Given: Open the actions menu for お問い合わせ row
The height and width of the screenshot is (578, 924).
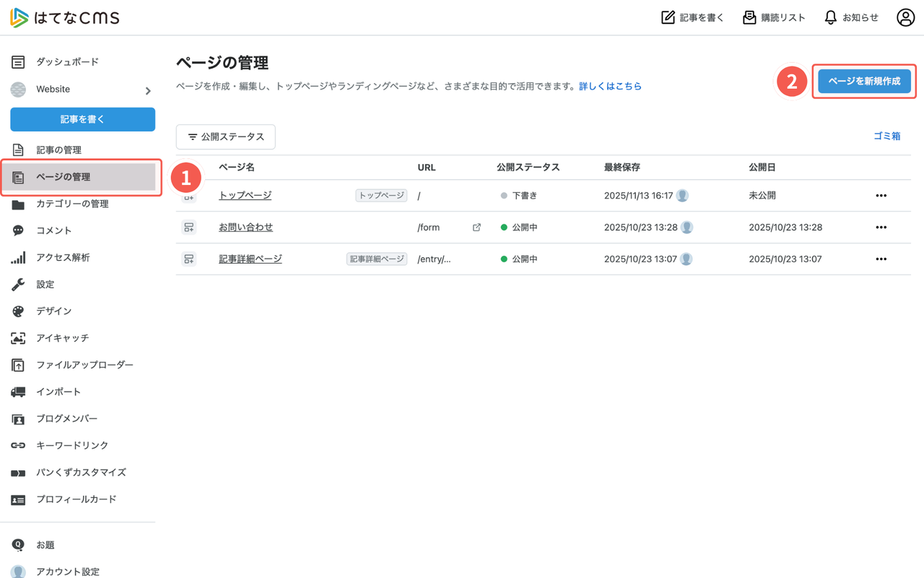Looking at the screenshot, I should point(881,227).
